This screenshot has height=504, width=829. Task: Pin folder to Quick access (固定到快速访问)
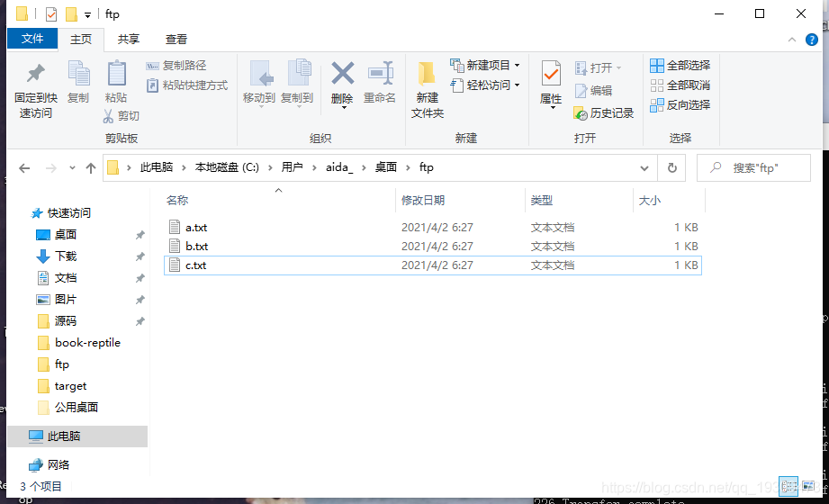pos(35,90)
